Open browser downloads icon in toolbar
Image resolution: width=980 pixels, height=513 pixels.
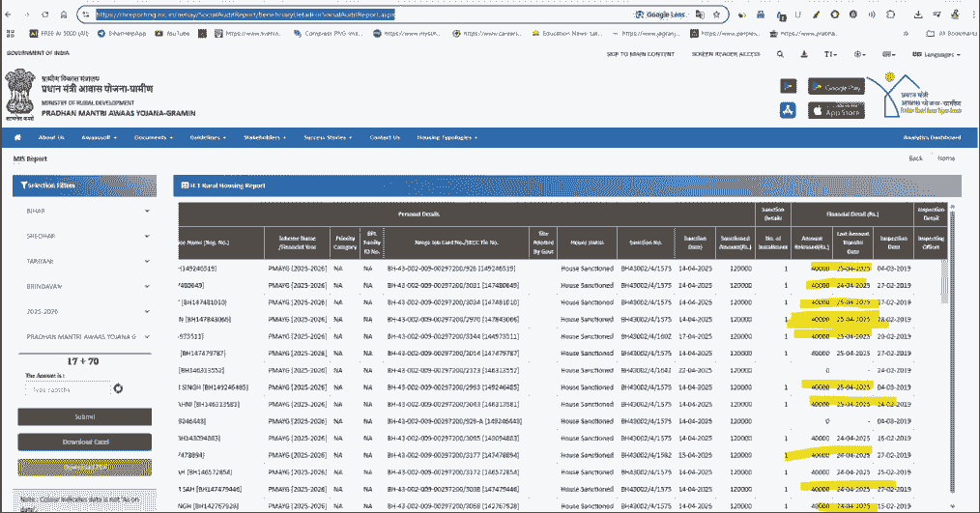pos(917,15)
